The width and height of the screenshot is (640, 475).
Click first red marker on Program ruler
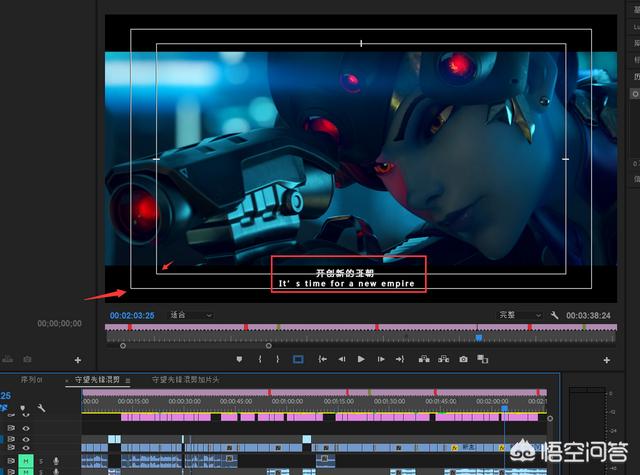click(130, 327)
